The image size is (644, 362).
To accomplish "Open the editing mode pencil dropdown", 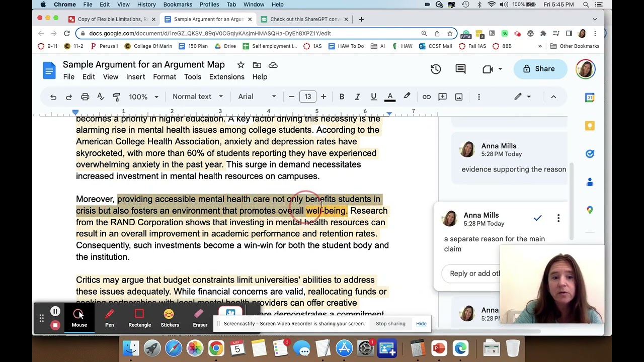I will [x=522, y=97].
